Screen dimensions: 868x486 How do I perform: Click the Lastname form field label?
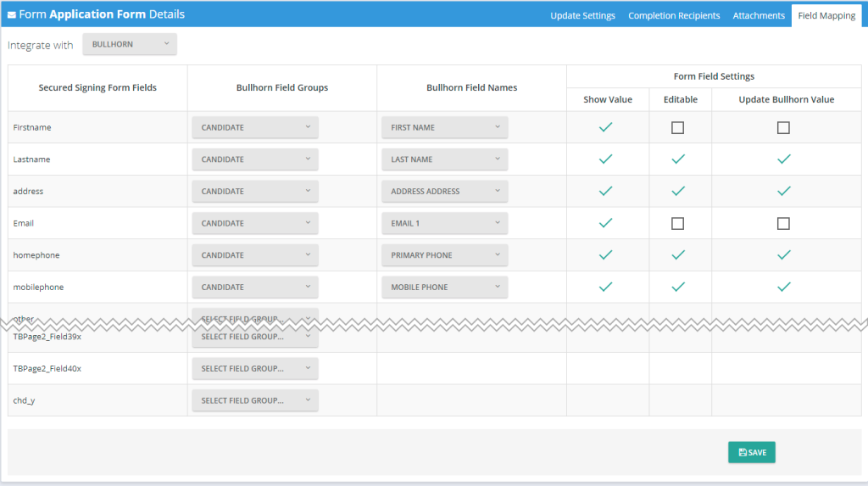pos(31,159)
